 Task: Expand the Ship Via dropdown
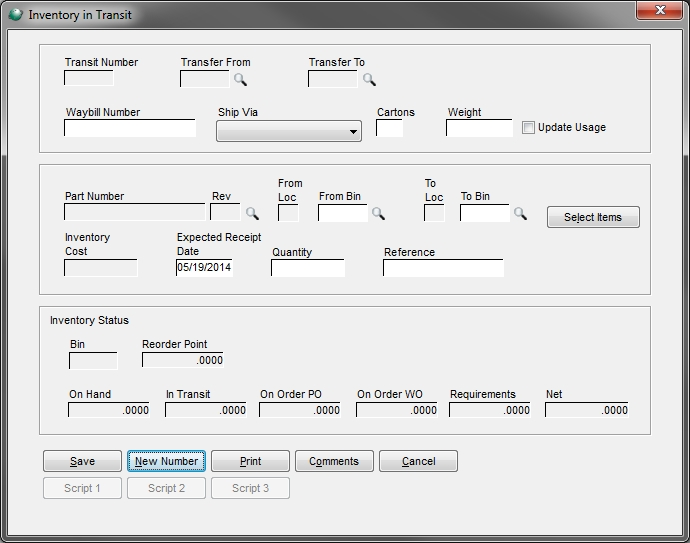pyautogui.click(x=289, y=131)
